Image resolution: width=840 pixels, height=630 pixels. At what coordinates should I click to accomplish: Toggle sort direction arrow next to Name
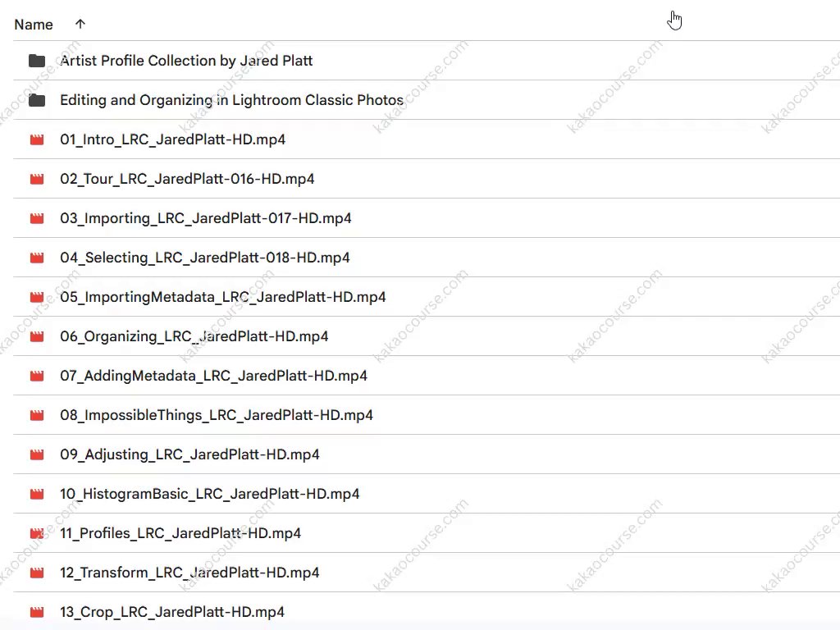pyautogui.click(x=80, y=24)
